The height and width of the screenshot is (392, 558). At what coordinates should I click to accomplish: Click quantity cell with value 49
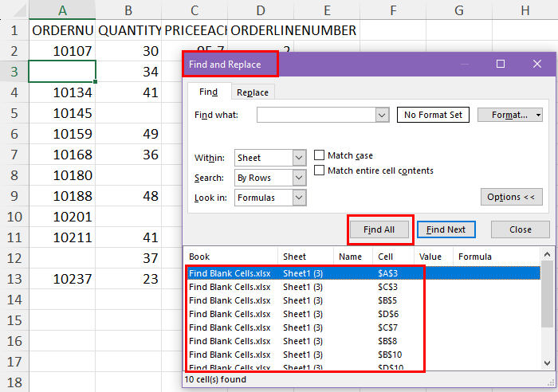pyautogui.click(x=128, y=134)
